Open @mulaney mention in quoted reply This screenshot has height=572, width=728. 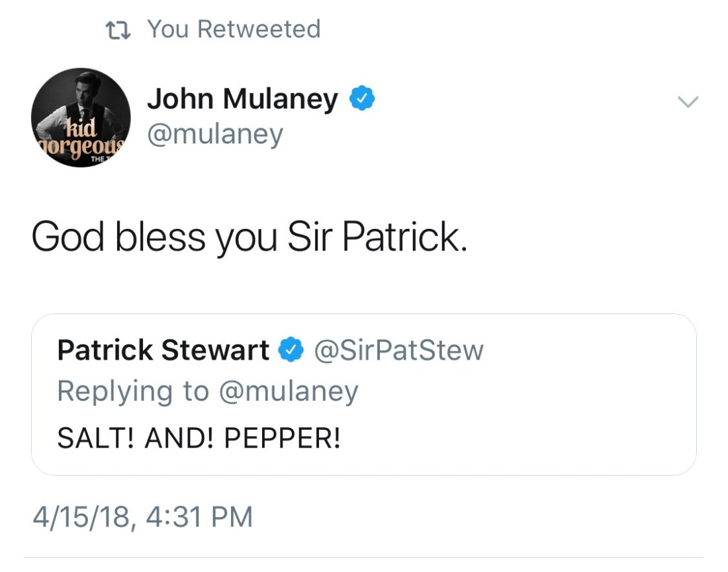point(288,391)
